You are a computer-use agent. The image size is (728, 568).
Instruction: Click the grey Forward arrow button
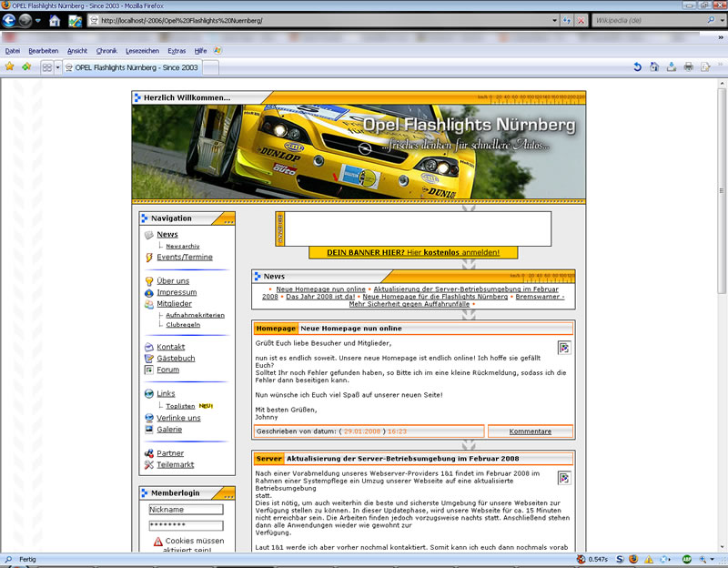point(25,20)
